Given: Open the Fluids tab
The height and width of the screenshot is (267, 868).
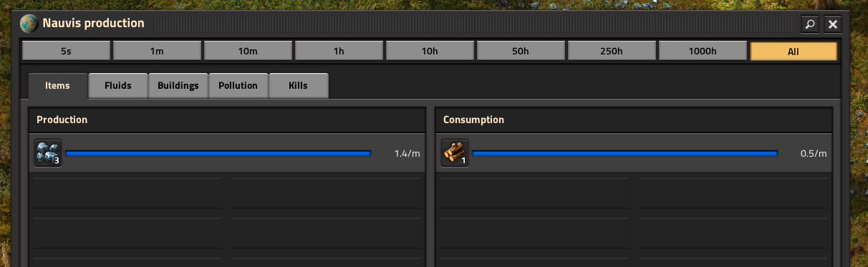Looking at the screenshot, I should 118,86.
